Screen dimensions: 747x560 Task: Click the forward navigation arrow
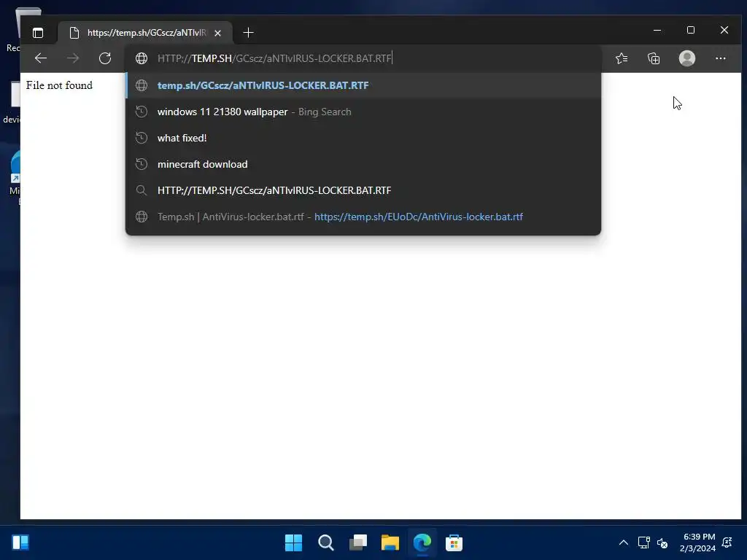pyautogui.click(x=73, y=58)
